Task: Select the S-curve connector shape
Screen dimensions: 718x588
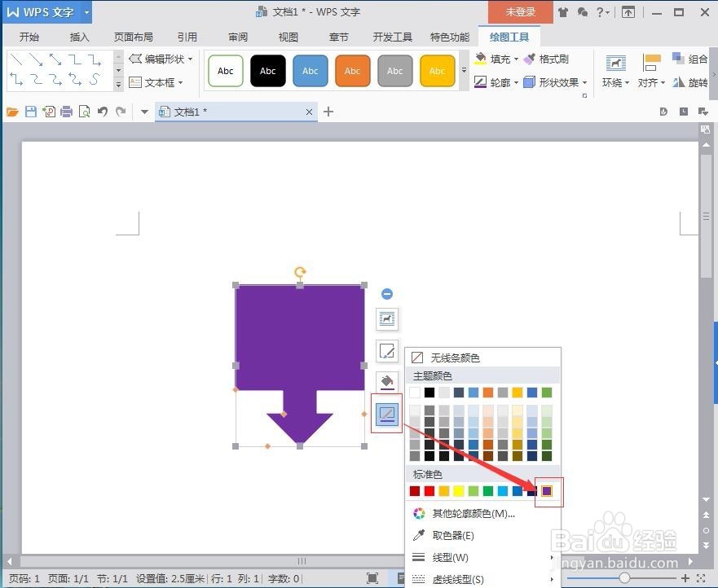Action: point(95,79)
